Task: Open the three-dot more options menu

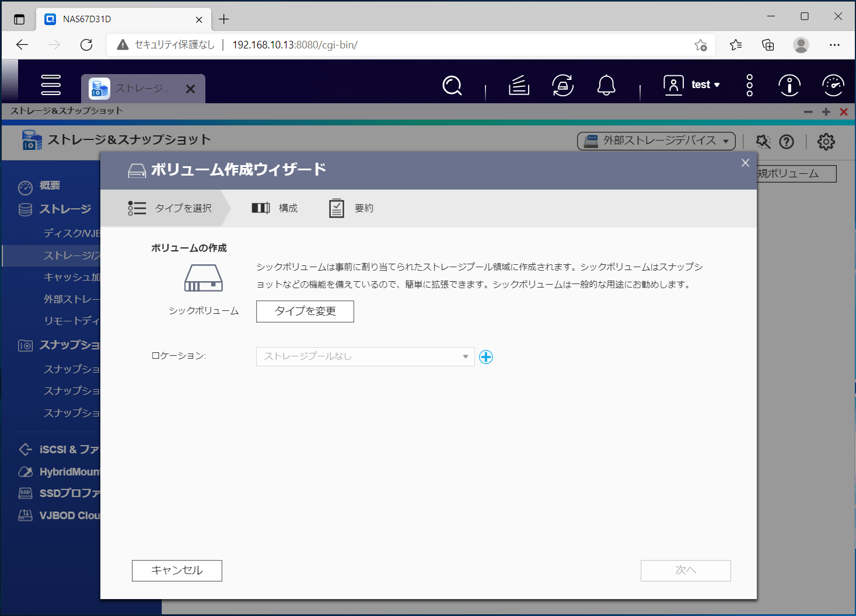Action: (x=750, y=86)
